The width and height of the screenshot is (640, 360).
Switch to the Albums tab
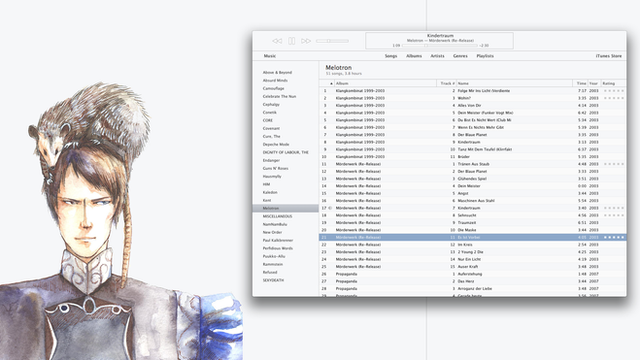tap(414, 56)
